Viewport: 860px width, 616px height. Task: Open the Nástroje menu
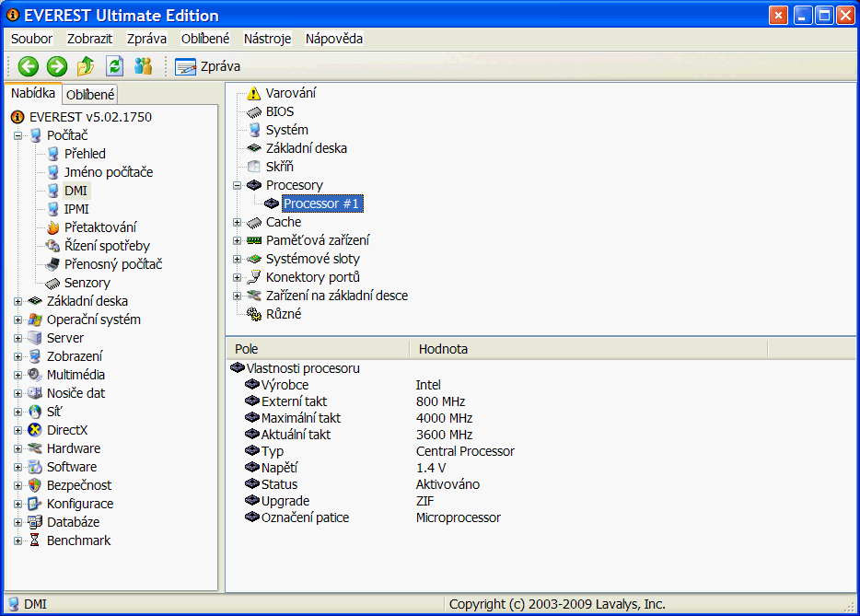click(267, 39)
